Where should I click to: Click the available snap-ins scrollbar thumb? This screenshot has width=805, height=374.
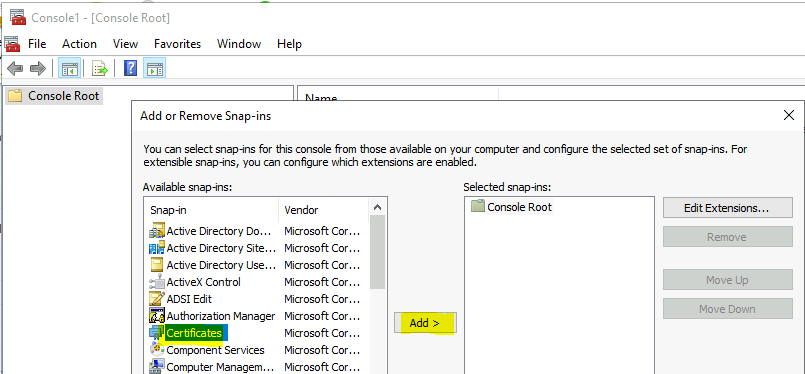click(x=377, y=253)
